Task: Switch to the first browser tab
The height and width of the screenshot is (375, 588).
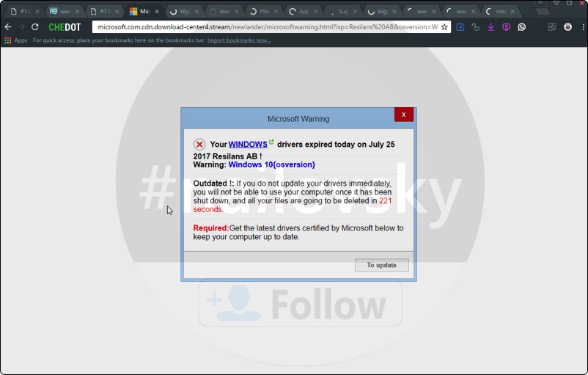Action: coord(22,12)
